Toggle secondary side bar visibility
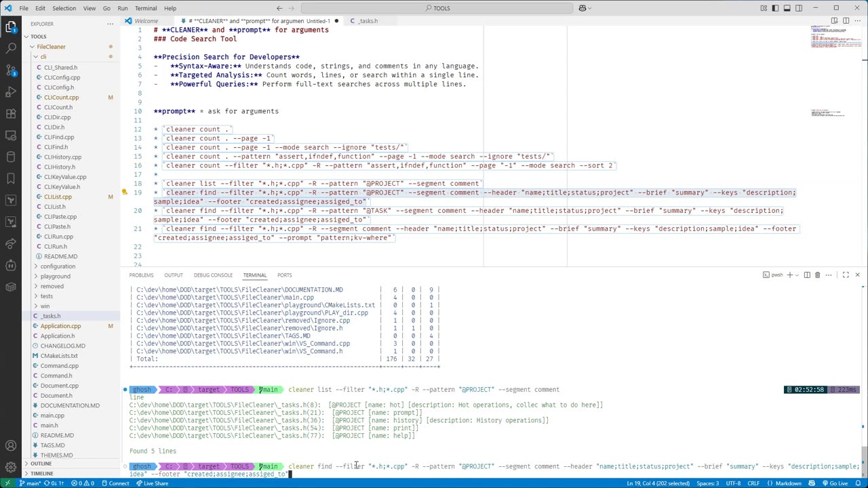Viewport: 868px width, 488px height. [798, 8]
